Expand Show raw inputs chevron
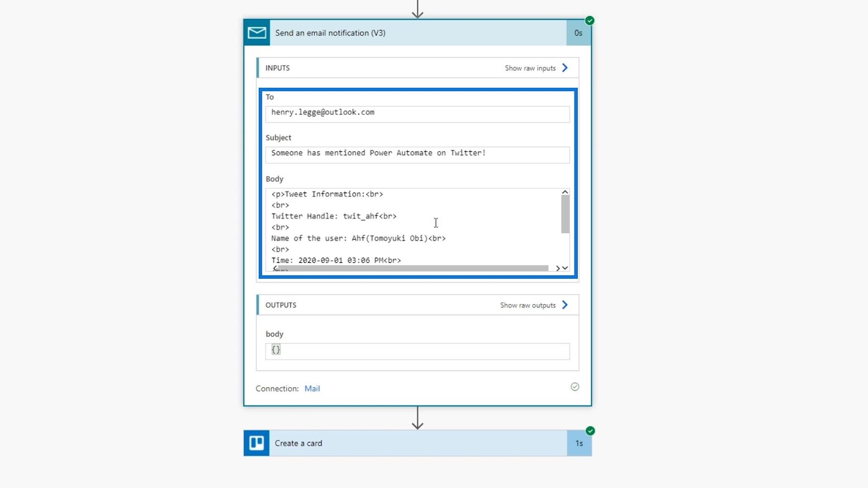This screenshot has height=488, width=868. point(565,68)
